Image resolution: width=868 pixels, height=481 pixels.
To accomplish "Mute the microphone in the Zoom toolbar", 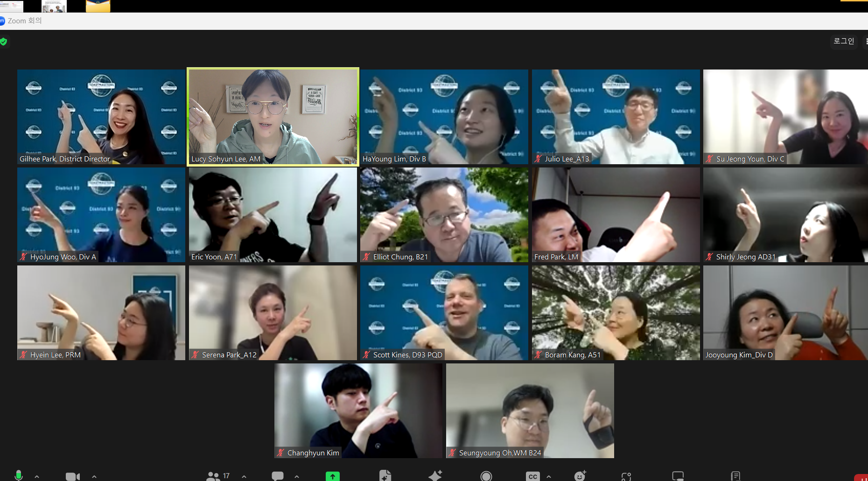I will pos(19,476).
